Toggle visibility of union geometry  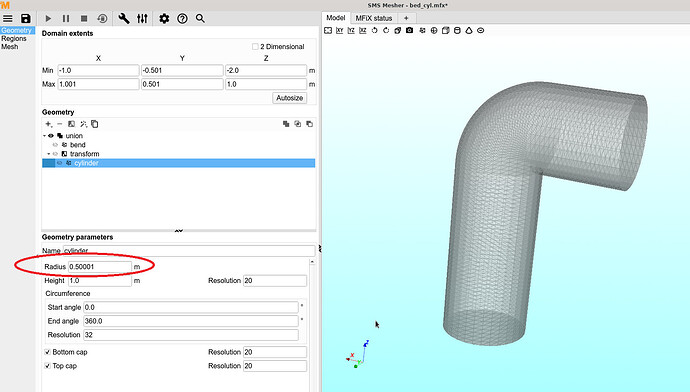51,136
